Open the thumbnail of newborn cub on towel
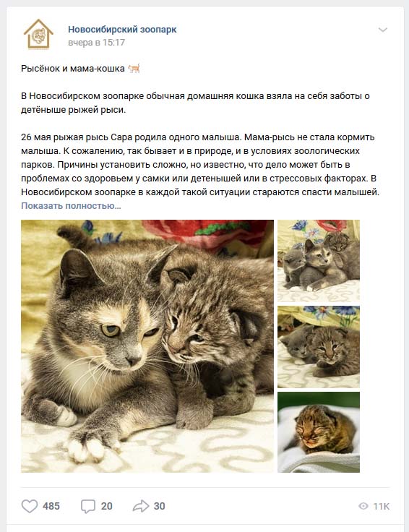The width and height of the screenshot is (409, 532). (319, 432)
